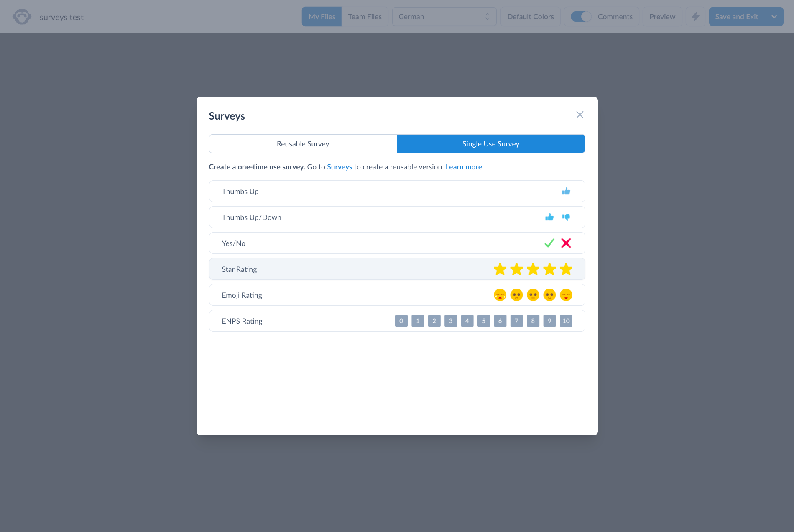
Task: Switch to the Team Files tab
Action: pos(365,16)
